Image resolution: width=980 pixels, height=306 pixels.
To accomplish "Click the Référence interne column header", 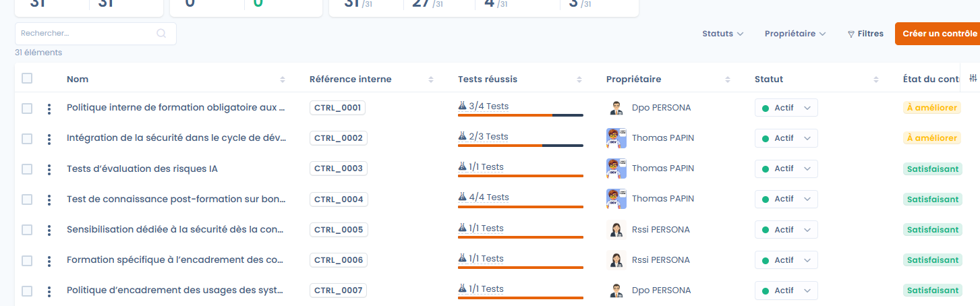I will 350,80.
